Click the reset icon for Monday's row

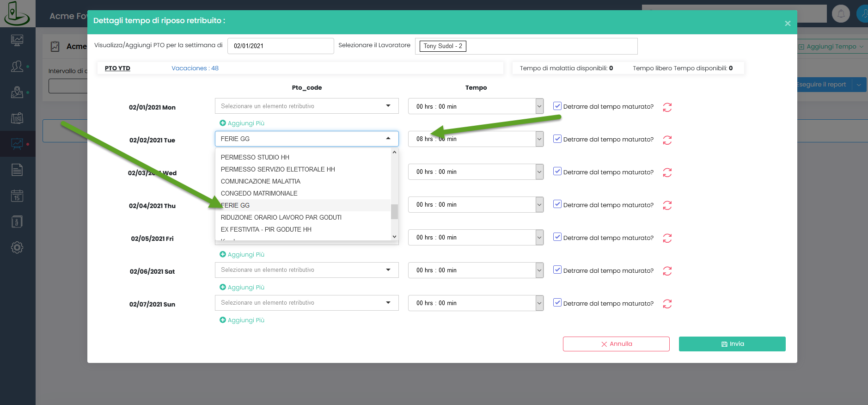pyautogui.click(x=667, y=107)
